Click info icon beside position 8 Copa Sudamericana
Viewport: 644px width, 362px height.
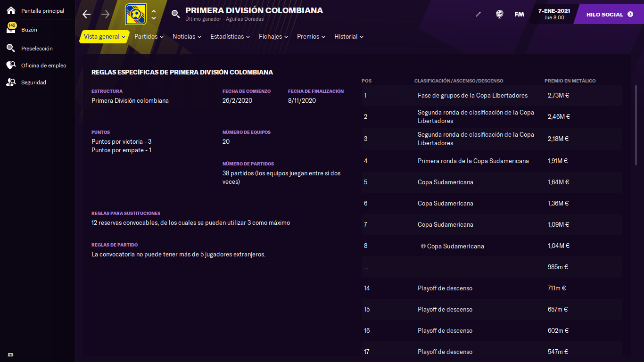(423, 246)
